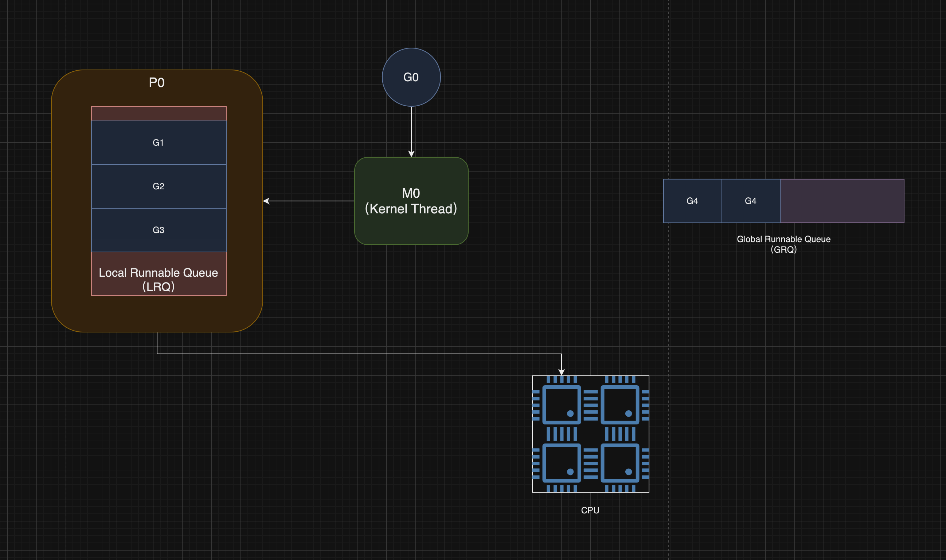
Task: Click the CPU text label
Action: [x=590, y=510]
